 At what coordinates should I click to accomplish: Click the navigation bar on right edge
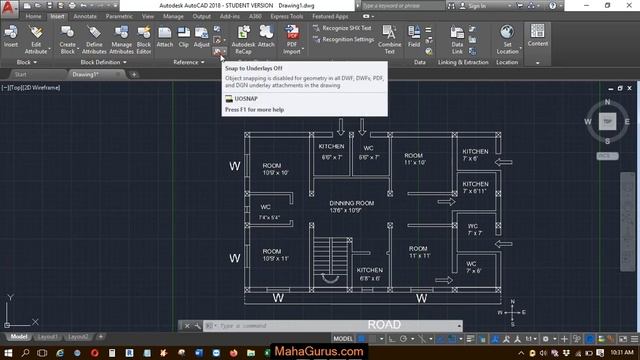628,221
